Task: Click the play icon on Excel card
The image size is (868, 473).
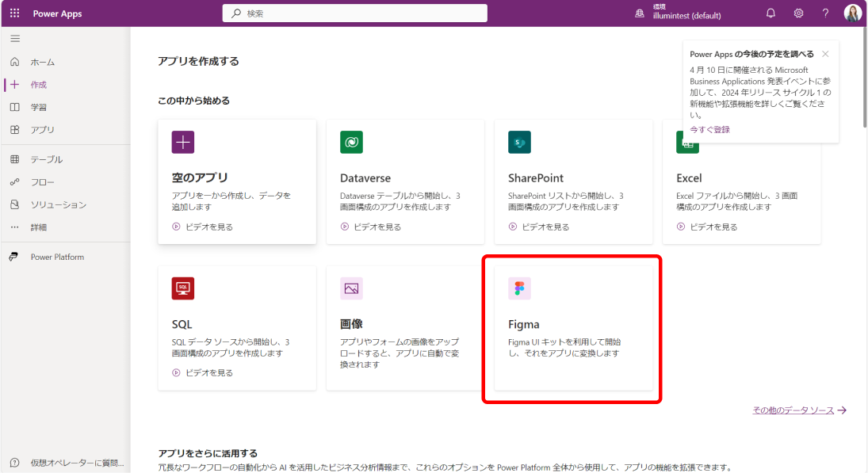Action: coord(681,227)
